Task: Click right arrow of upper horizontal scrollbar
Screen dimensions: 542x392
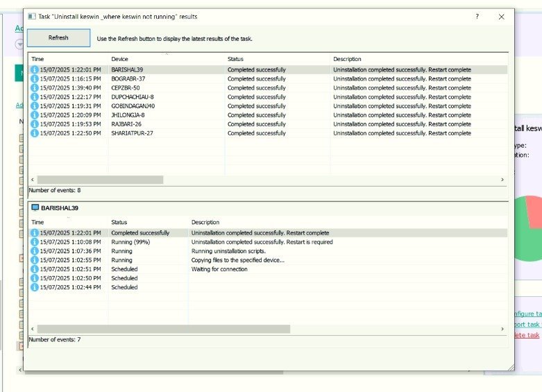Action: 502,180
